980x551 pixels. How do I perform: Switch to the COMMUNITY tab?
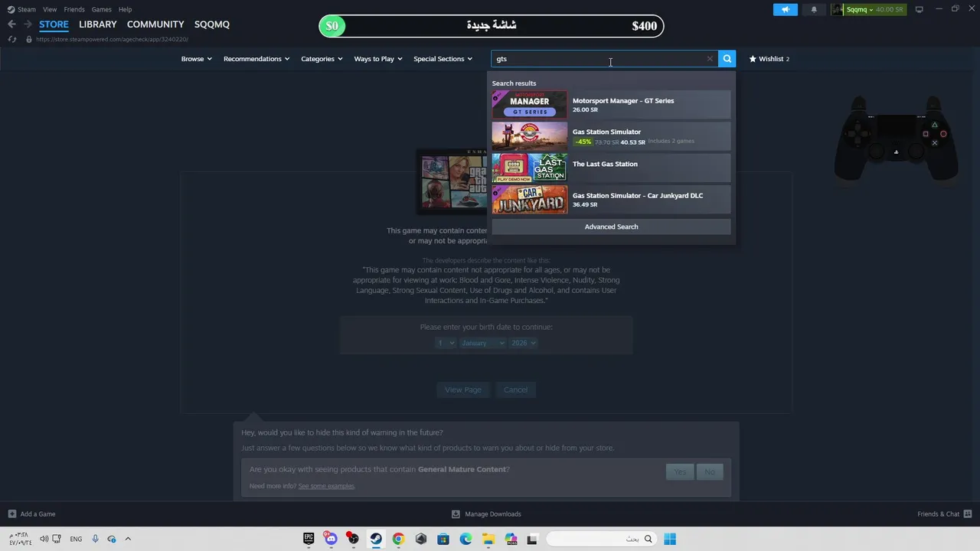tap(155, 24)
